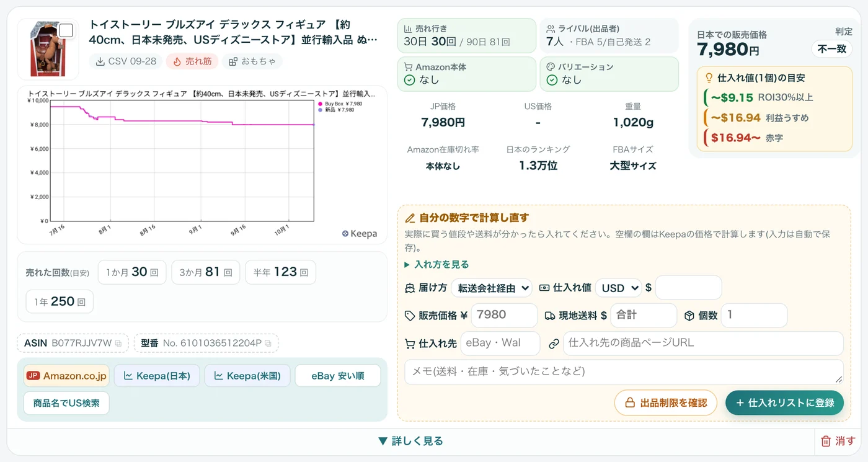Click the people icon beside ライバル(出品者)

pyautogui.click(x=551, y=29)
